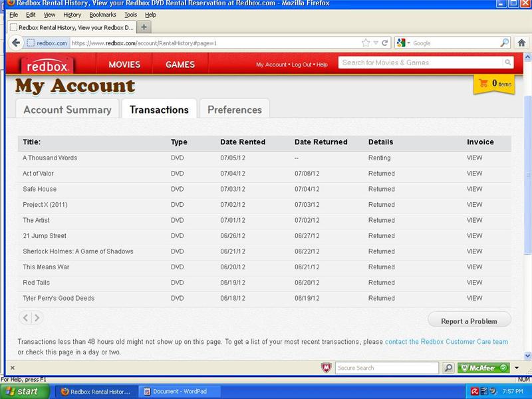Open the Help menu
Image resolution: width=532 pixels, height=399 pixels.
point(150,15)
